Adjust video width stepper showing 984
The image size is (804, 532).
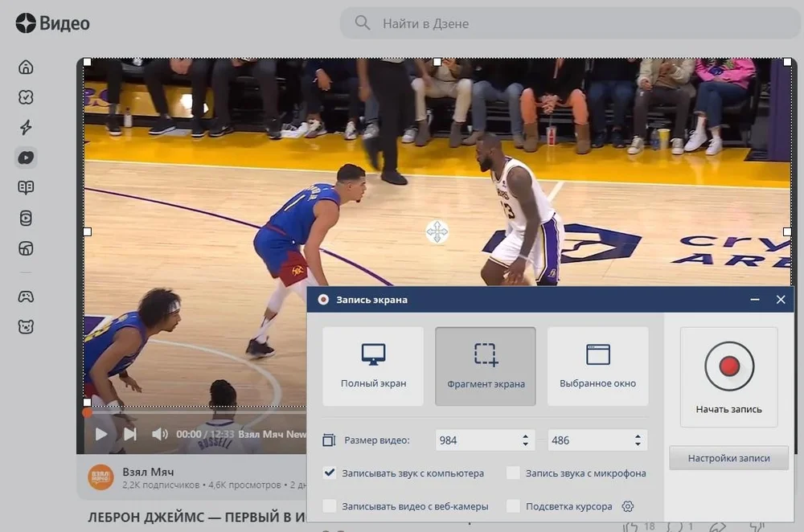point(525,440)
